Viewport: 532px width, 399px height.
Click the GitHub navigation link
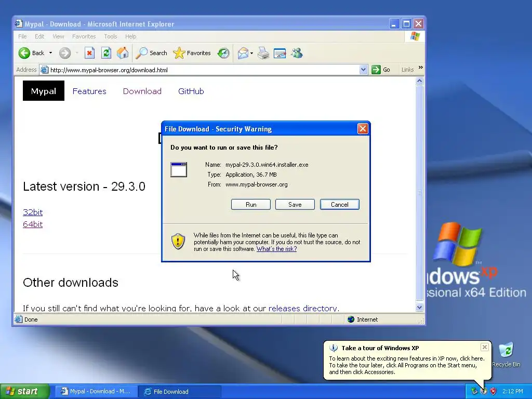click(191, 91)
